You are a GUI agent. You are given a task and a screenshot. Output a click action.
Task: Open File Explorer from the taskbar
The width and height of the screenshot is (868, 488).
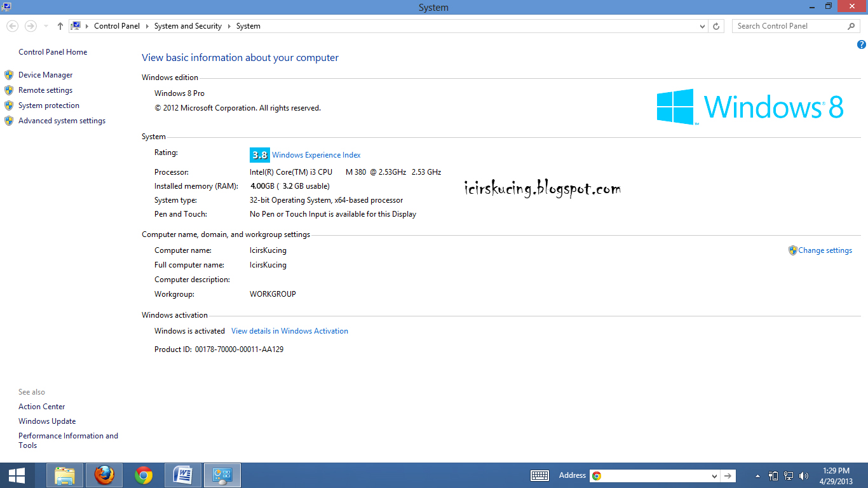(65, 475)
